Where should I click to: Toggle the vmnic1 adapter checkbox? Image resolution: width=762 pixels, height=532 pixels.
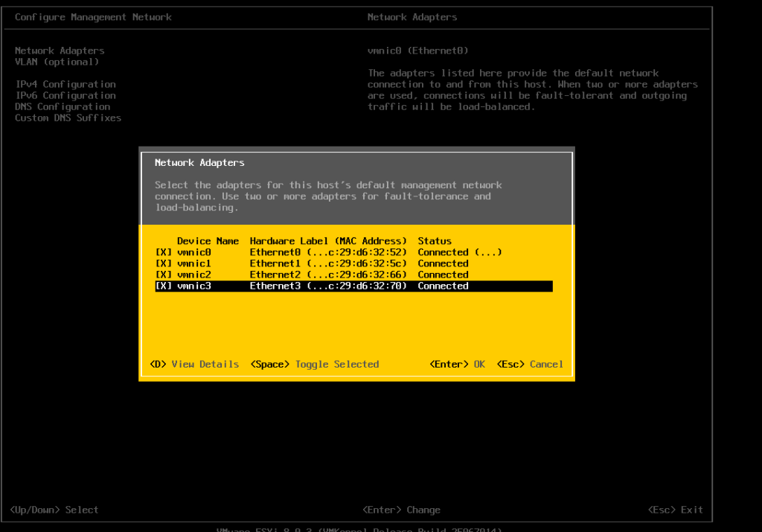[163, 263]
